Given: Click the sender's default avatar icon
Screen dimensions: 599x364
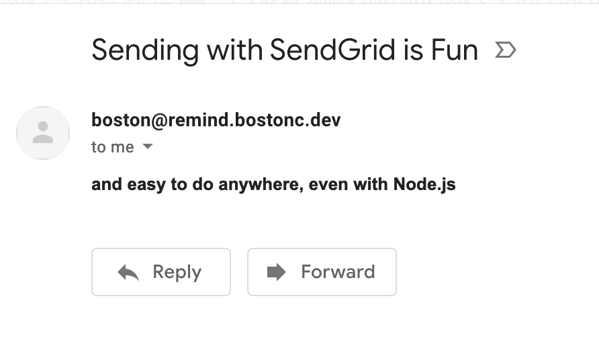Looking at the screenshot, I should (x=43, y=132).
